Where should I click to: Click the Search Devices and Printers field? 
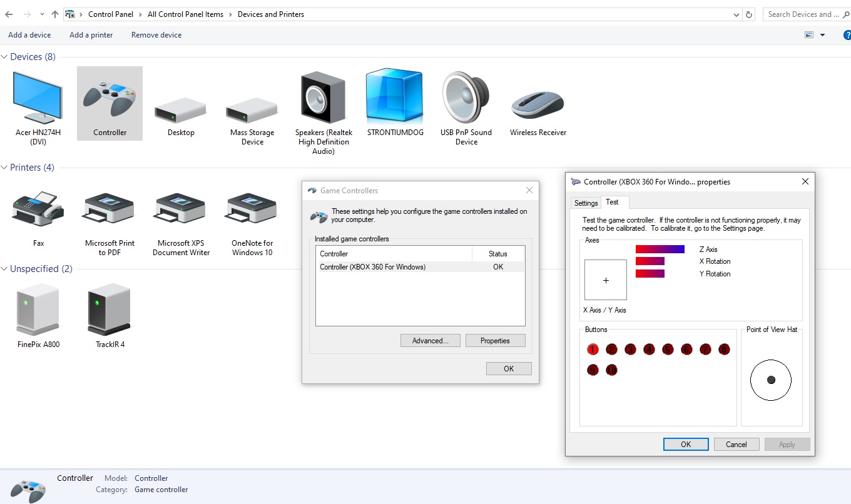click(x=807, y=14)
